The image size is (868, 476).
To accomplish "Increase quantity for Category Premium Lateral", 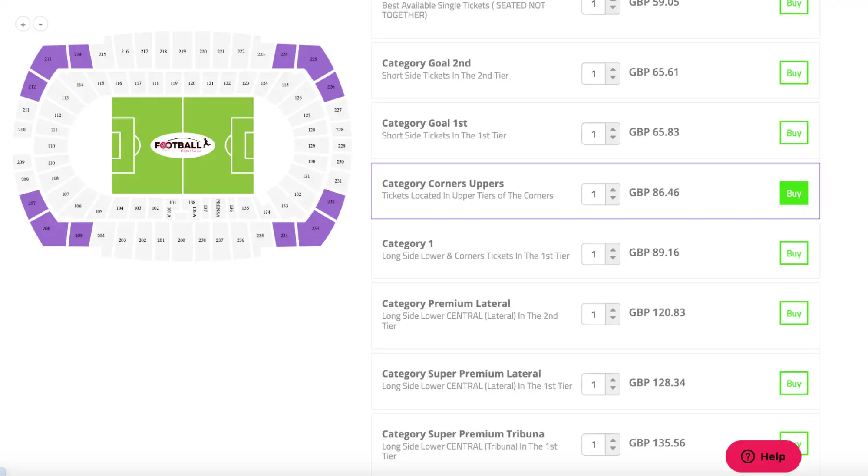I will point(613,310).
